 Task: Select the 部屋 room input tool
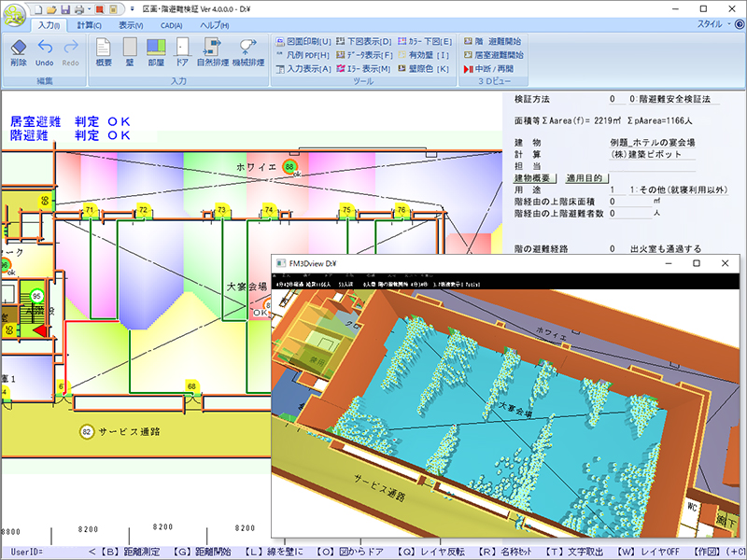coord(156,52)
